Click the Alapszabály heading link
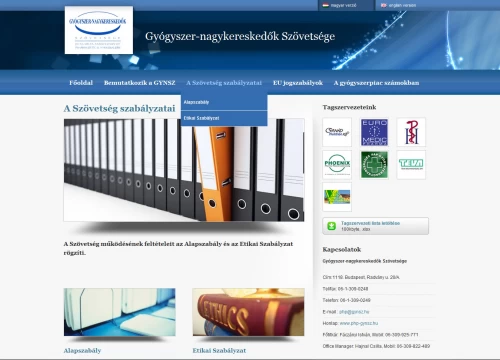Viewport: 500px width, 360px height. click(x=82, y=351)
